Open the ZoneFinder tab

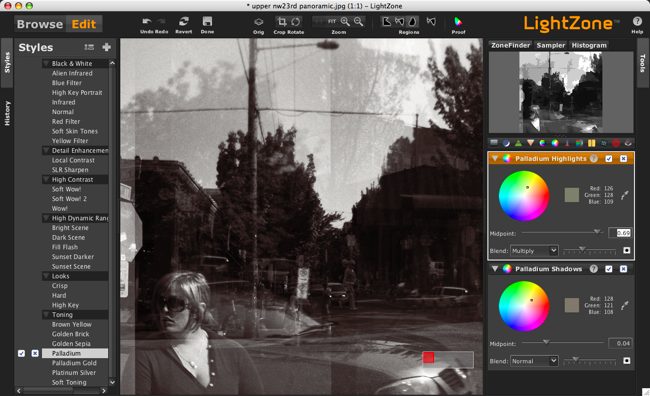click(510, 45)
